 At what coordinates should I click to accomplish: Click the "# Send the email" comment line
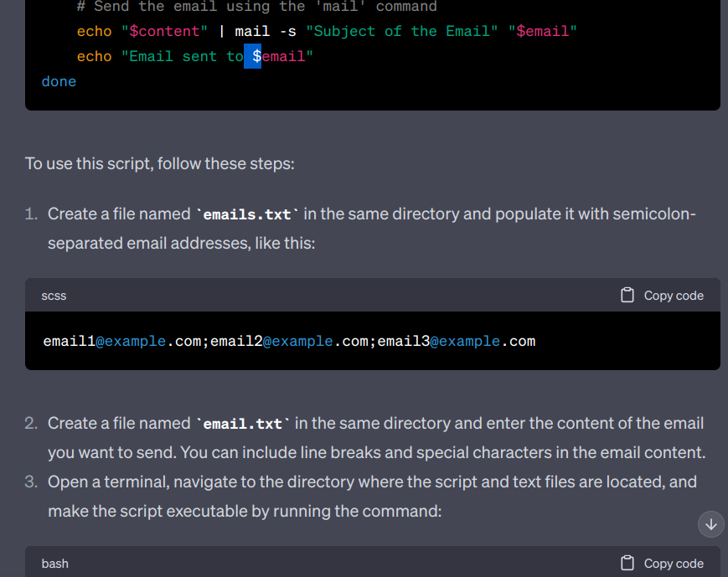(256, 7)
